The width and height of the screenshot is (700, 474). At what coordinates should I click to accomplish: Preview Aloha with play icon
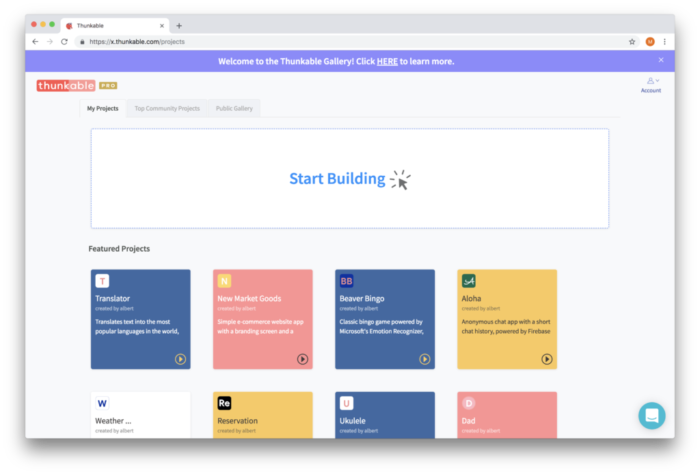pyautogui.click(x=547, y=359)
